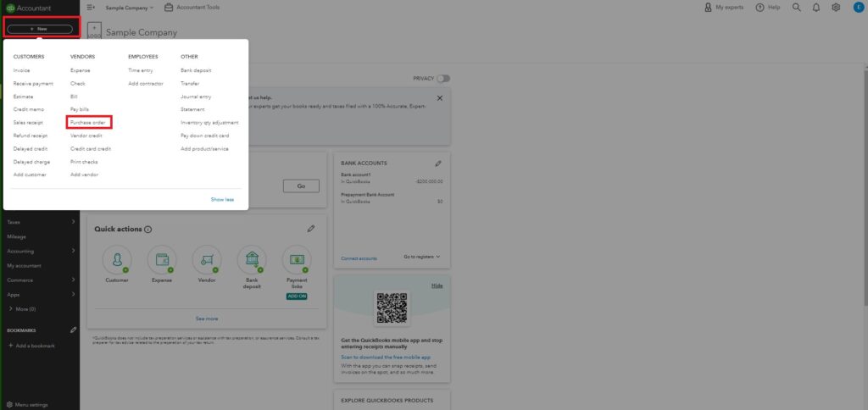
Task: Add an Expense quick action
Action: (162, 260)
